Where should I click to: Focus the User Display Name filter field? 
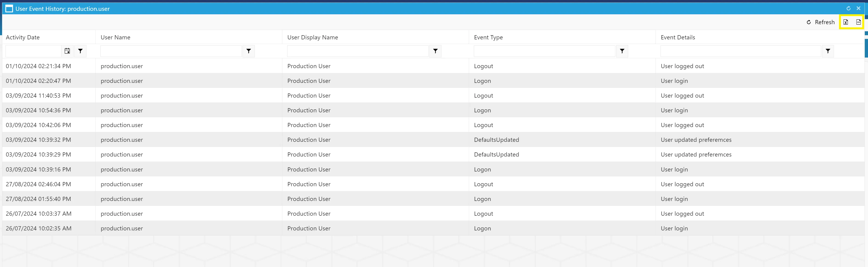358,51
